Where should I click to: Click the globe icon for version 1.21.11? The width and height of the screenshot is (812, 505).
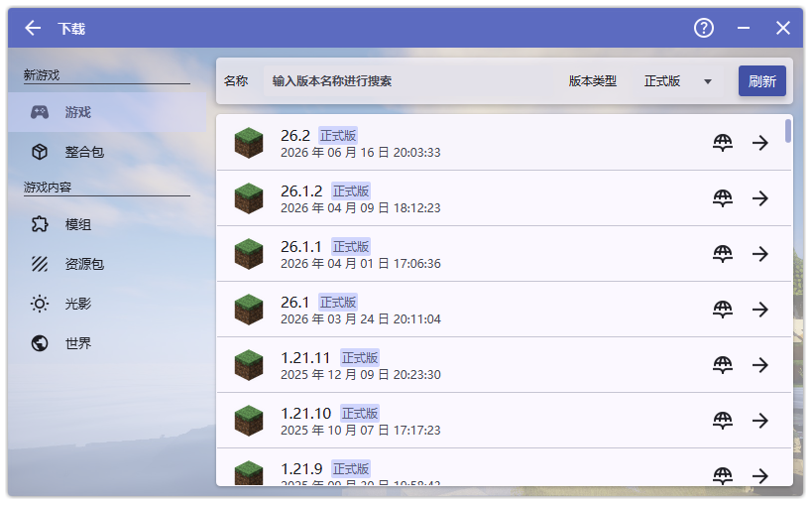pyautogui.click(x=723, y=365)
